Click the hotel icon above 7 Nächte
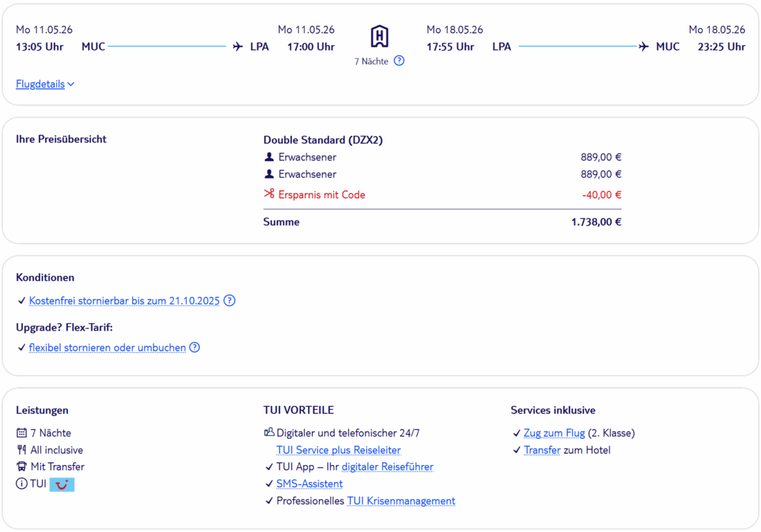761x532 pixels. [x=379, y=36]
